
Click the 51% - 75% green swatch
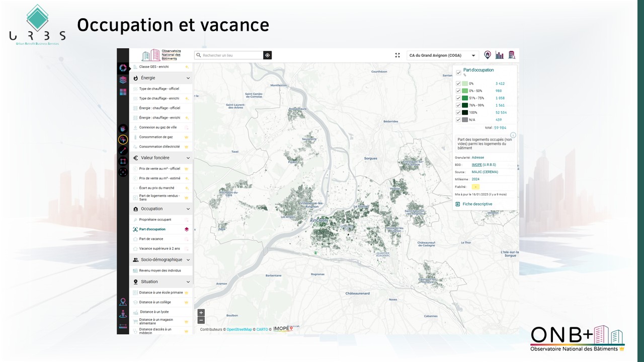465,98
